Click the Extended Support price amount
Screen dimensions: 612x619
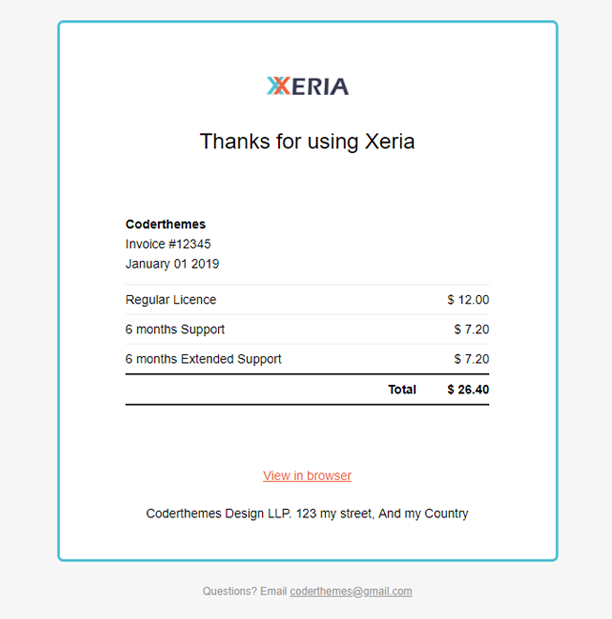pos(471,359)
